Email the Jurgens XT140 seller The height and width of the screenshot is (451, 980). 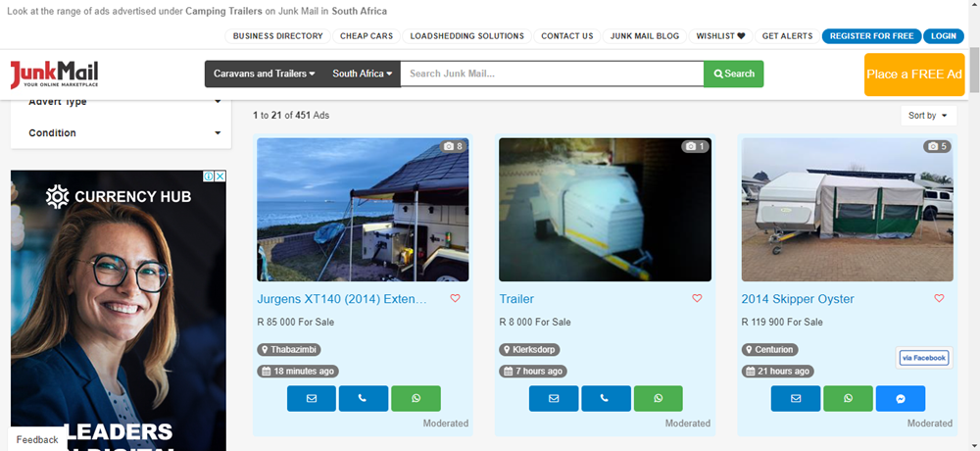click(x=312, y=398)
